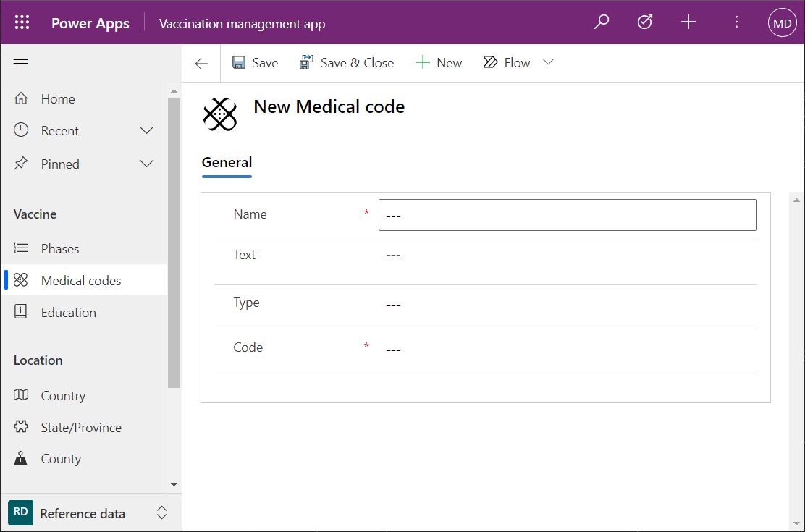Click the MD user avatar
The image size is (805, 532).
coord(782,23)
